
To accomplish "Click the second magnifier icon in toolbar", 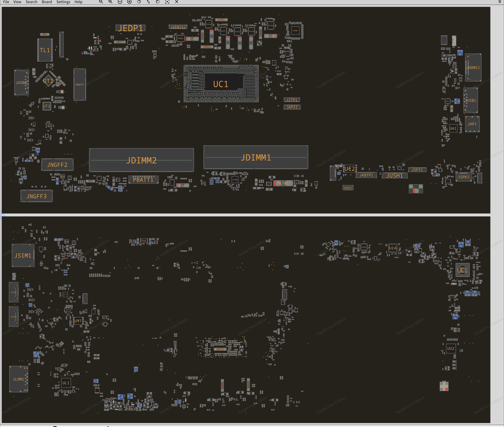I will click(x=111, y=2).
